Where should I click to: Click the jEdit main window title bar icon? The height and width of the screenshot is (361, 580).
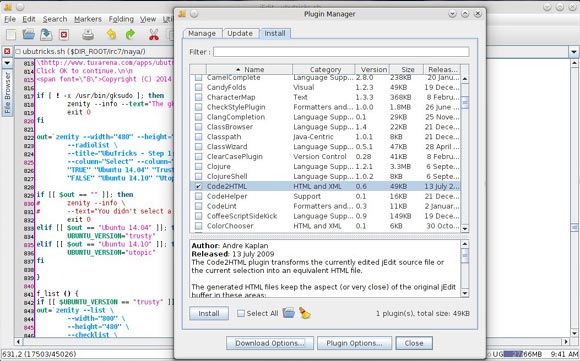pyautogui.click(x=7, y=7)
